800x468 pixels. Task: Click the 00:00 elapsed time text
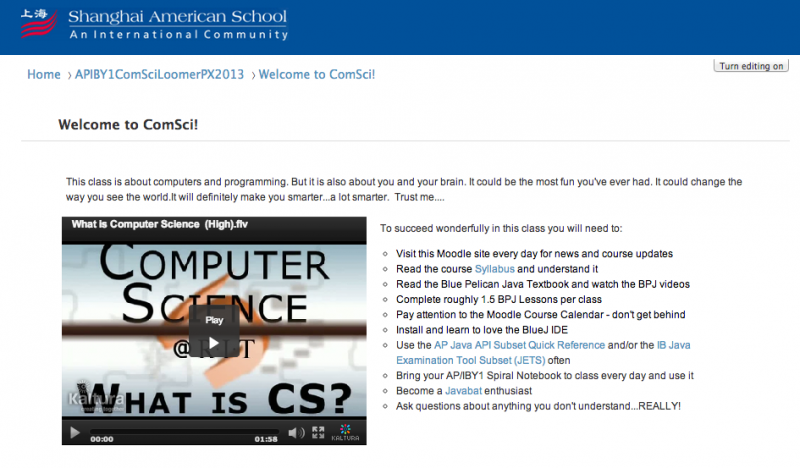[x=102, y=439]
